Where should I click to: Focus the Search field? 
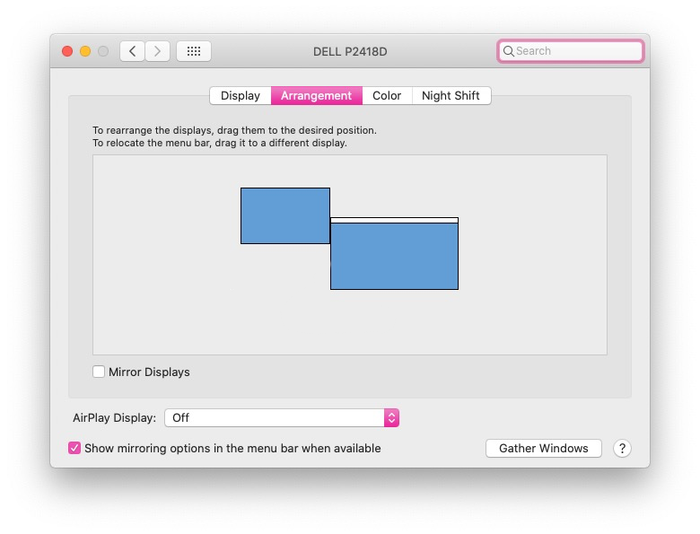(x=571, y=51)
